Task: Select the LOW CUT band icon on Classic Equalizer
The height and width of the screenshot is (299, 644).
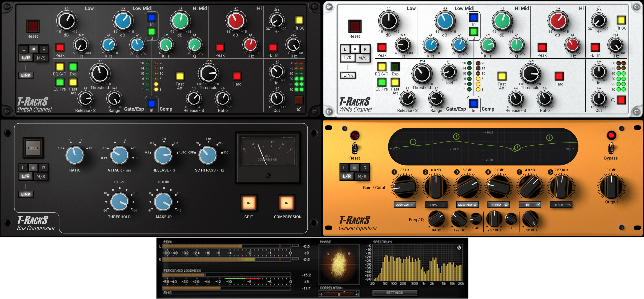Action: [x=405, y=205]
